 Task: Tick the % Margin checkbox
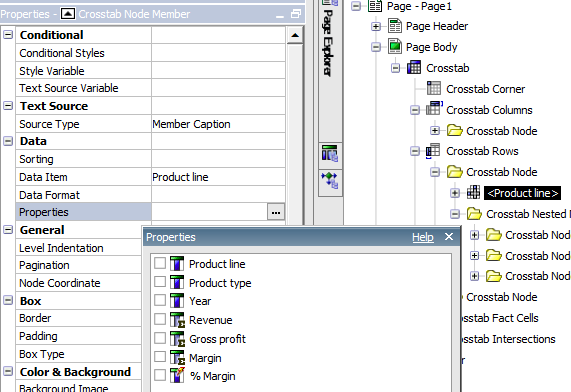coord(160,375)
